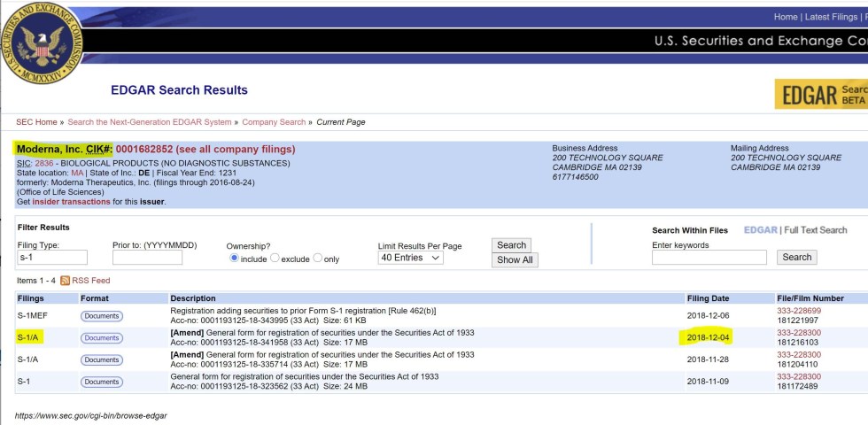Open Documents for the S-1 filing 2018-11-09

(102, 382)
